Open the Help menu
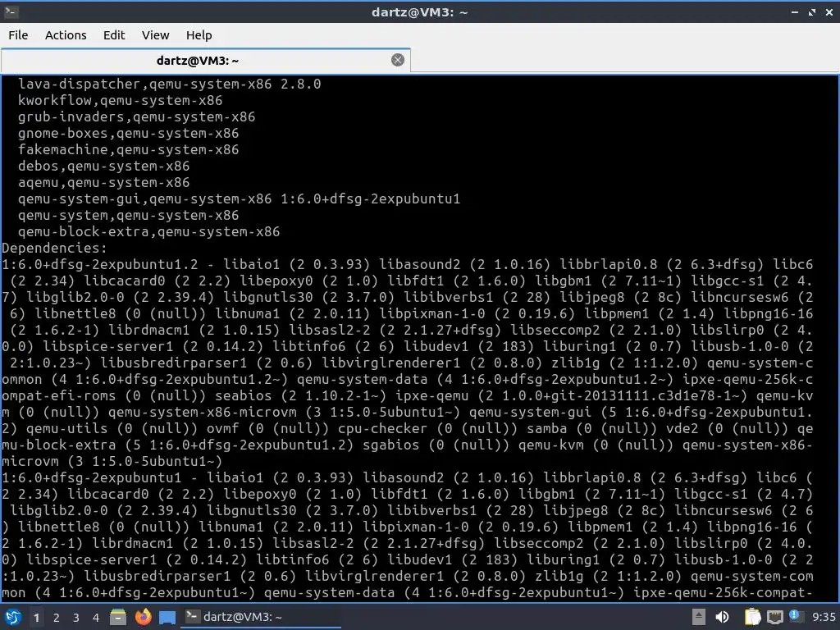840x630 pixels. 199,35
